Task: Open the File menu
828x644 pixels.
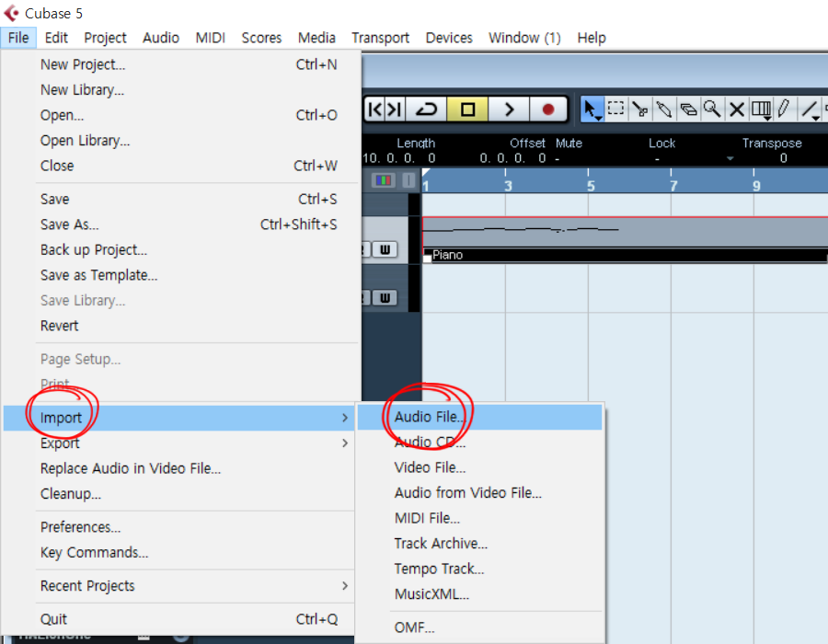Action: [18, 38]
